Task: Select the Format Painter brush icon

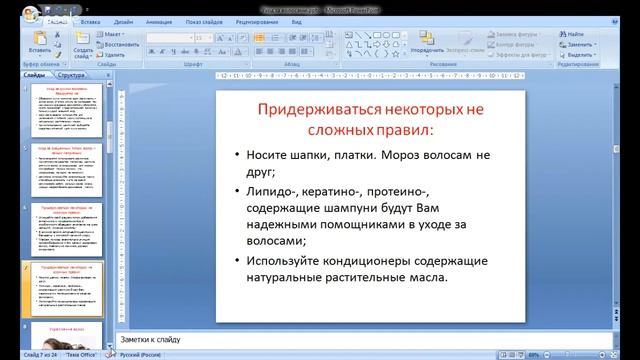Action: 58,55
